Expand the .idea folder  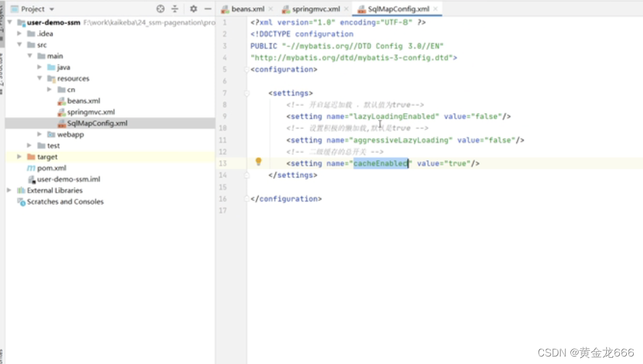click(x=19, y=33)
